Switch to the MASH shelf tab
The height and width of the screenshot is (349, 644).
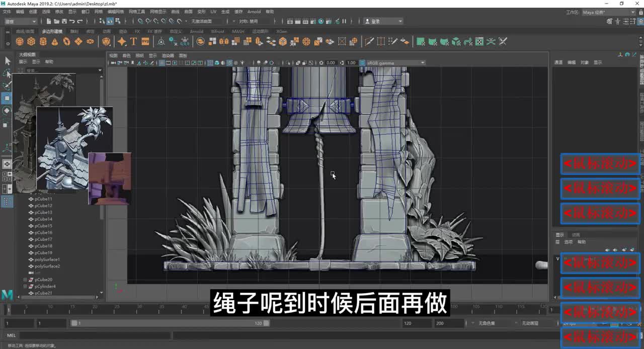(x=238, y=31)
